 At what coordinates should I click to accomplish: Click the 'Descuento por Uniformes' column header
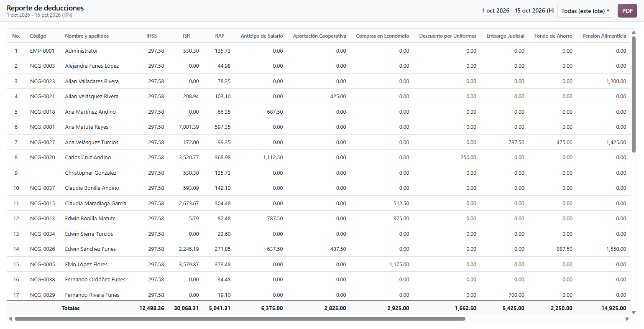tap(448, 36)
